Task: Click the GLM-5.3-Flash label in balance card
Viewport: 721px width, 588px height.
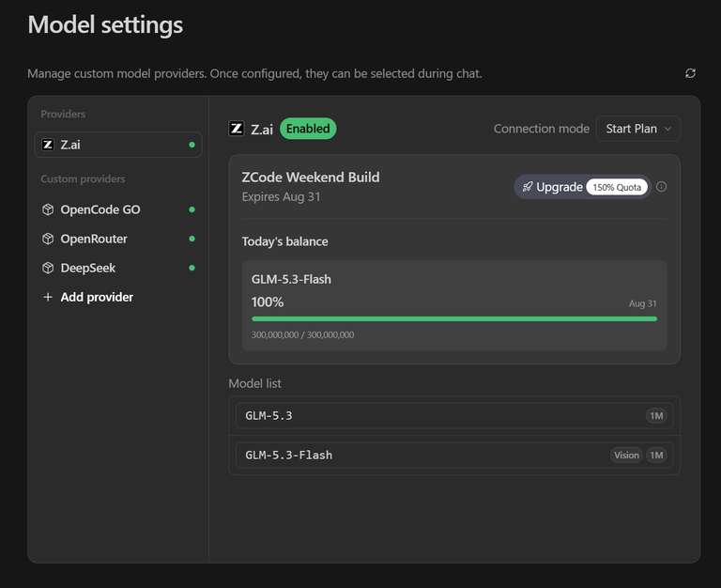Action: pos(291,279)
